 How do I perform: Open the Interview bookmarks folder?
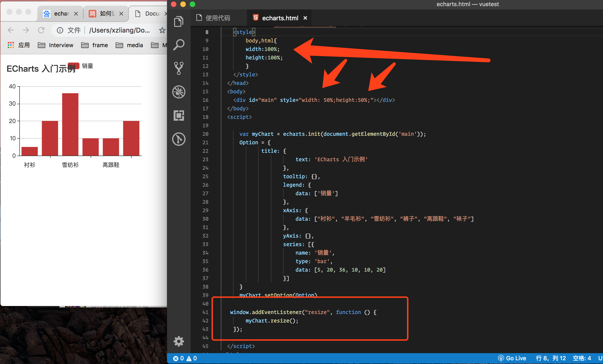tap(55, 45)
